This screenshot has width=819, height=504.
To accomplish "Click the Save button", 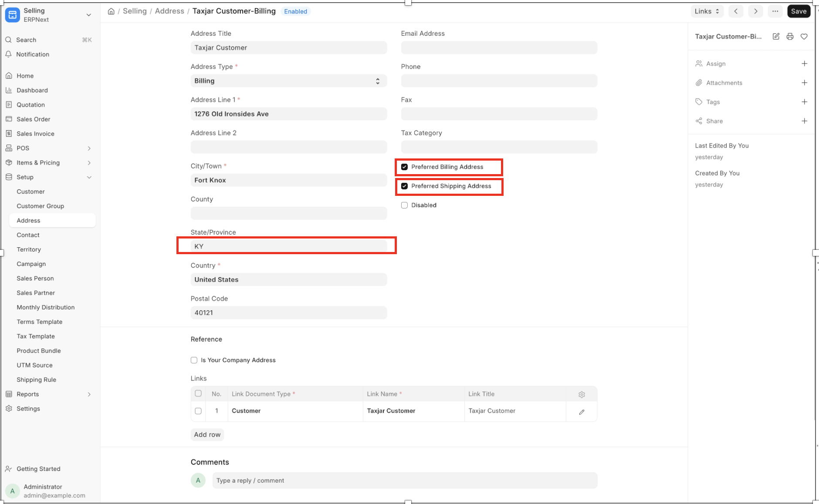I will (x=799, y=11).
